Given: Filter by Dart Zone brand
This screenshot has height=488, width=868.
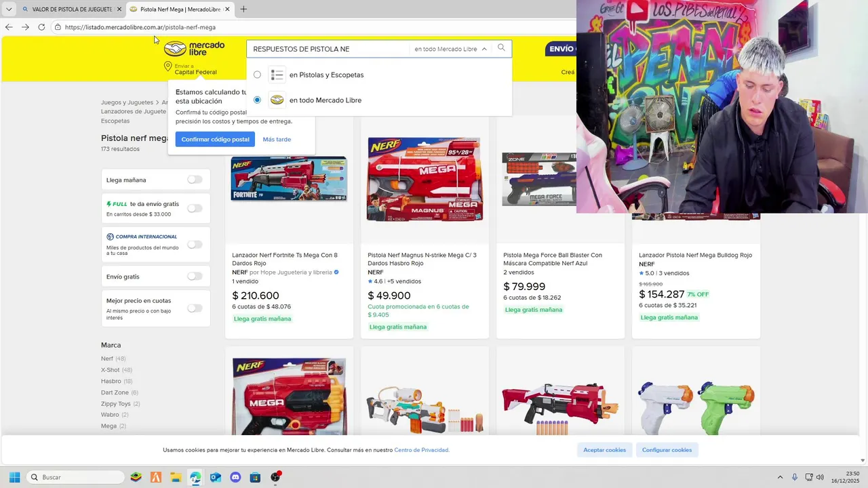Looking at the screenshot, I should pos(119,392).
